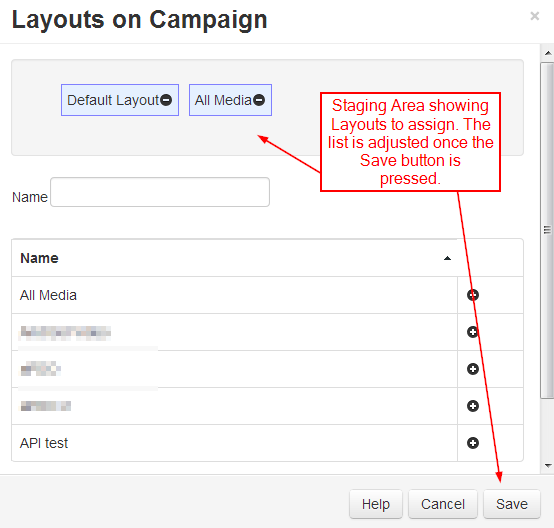Screen dimensions: 554x528
Task: Click plus icon on third blurred row
Action: [x=472, y=406]
